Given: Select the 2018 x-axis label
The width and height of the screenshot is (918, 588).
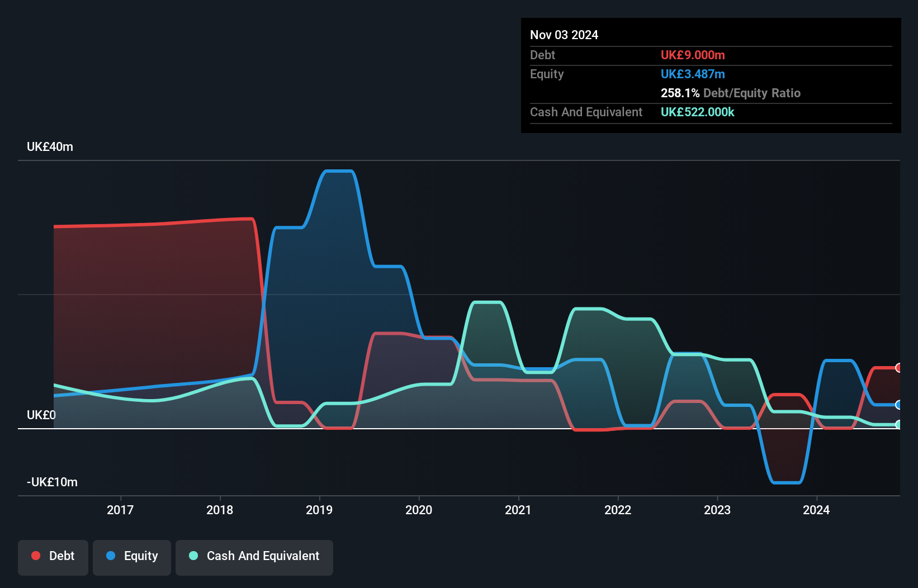Looking at the screenshot, I should click(220, 510).
